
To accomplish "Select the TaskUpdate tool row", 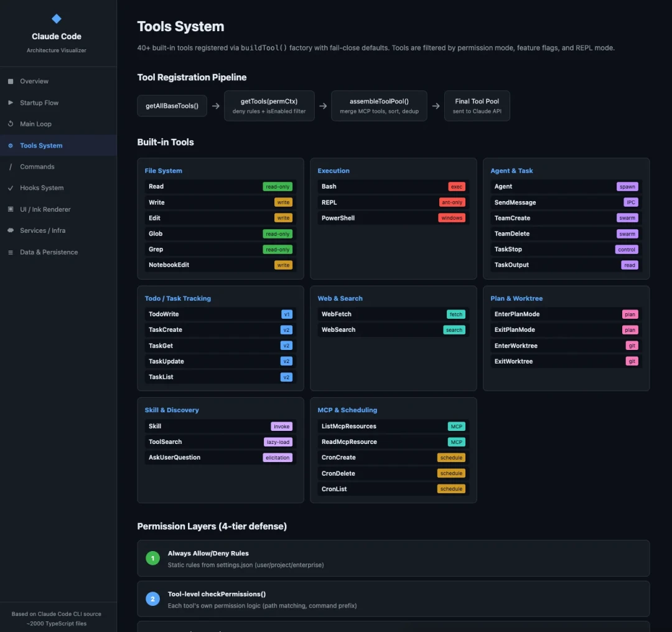I will pos(220,361).
